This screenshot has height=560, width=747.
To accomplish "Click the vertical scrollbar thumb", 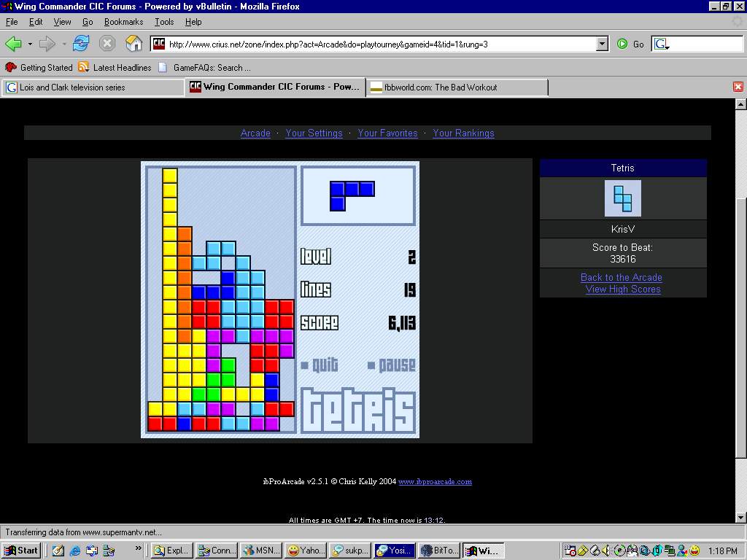I will pyautogui.click(x=741, y=328).
